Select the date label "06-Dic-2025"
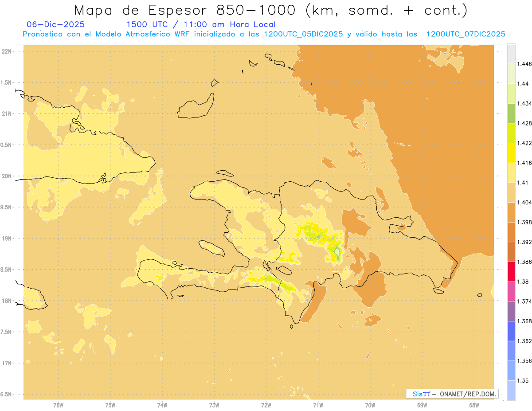Viewport: 532px width, 411px height. [x=56, y=24]
